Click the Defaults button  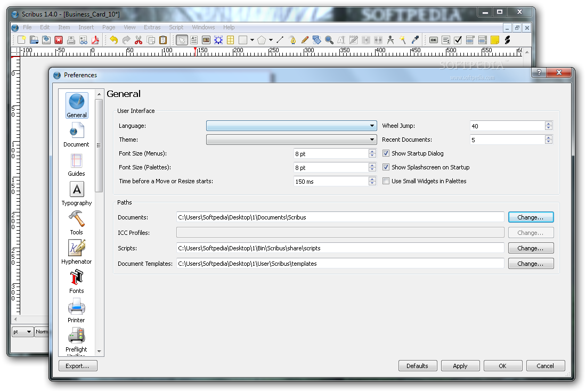[418, 366]
